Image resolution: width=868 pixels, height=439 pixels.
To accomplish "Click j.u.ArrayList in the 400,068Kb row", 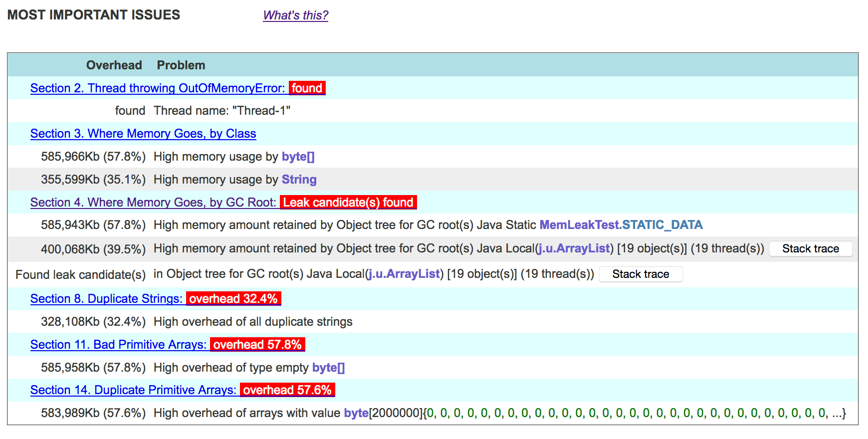I will click(x=574, y=248).
